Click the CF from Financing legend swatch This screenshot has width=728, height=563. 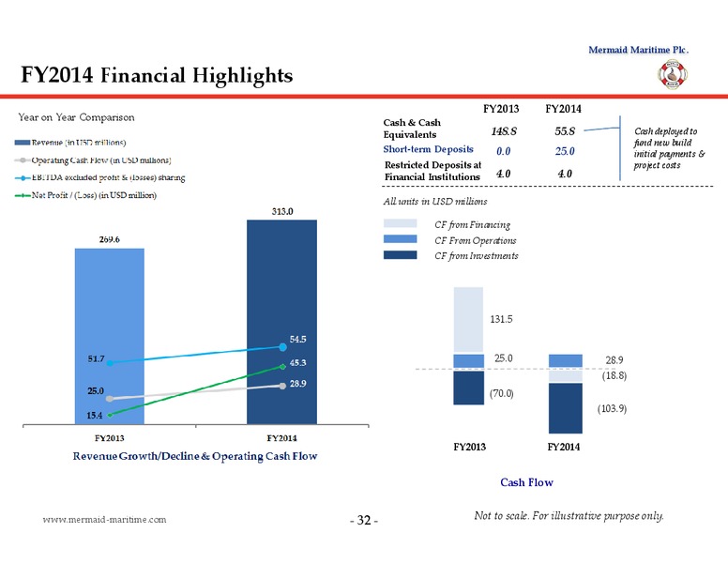point(401,223)
